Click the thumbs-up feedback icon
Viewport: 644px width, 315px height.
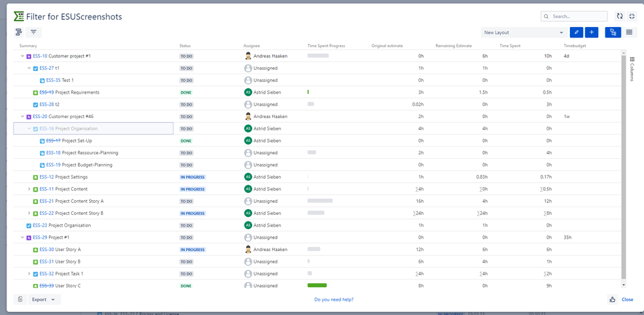tap(612, 300)
